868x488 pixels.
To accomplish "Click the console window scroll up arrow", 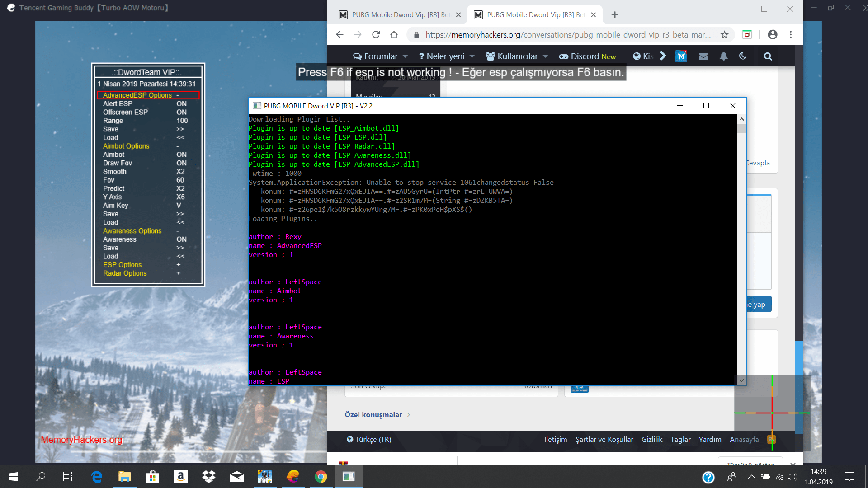I will (x=741, y=119).
